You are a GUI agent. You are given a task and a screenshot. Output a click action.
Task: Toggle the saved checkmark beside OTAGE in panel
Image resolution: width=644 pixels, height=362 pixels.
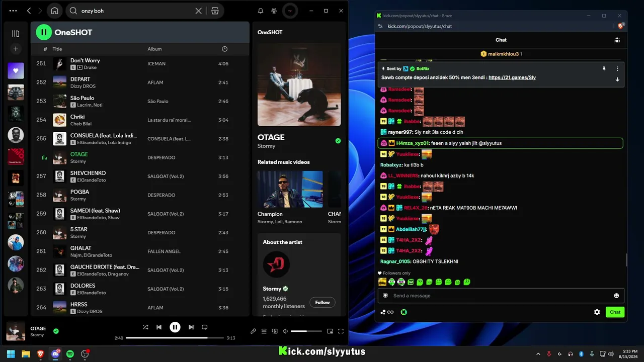point(338,141)
